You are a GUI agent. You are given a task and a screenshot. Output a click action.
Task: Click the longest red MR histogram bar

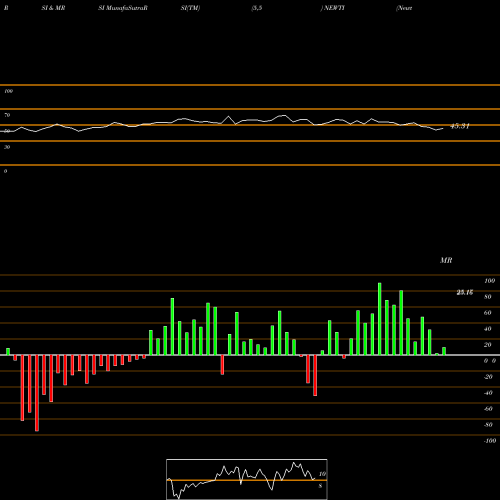(37, 393)
